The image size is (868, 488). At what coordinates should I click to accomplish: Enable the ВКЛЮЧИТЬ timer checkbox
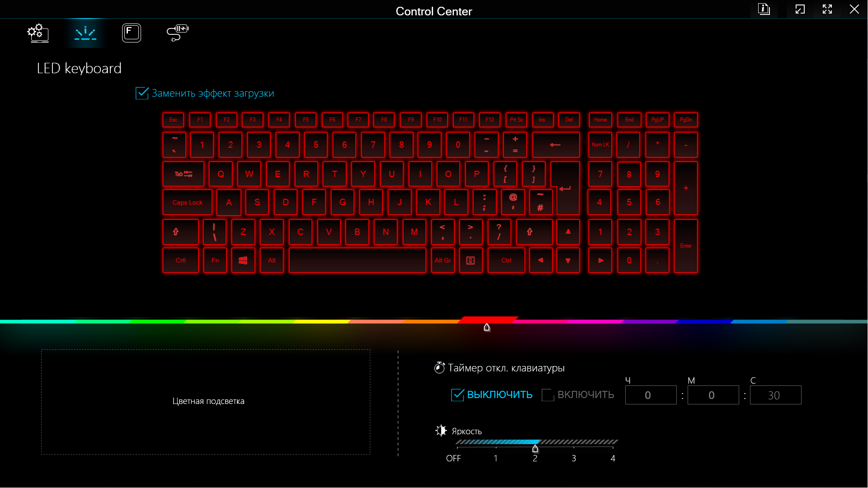[x=548, y=394]
